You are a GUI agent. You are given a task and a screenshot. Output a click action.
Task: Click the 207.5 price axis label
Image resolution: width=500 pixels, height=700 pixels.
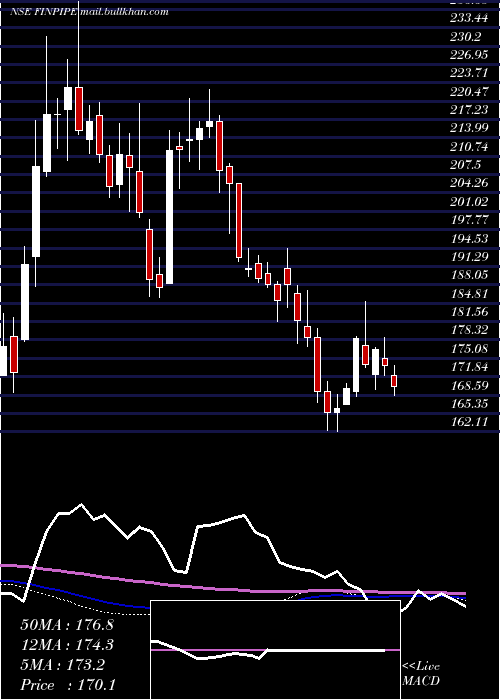[x=465, y=165]
